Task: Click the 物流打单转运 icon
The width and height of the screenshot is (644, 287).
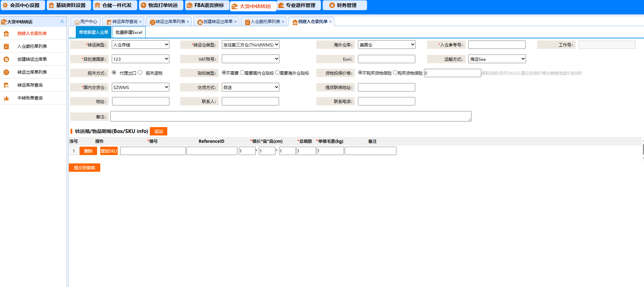Action: coord(144,5)
